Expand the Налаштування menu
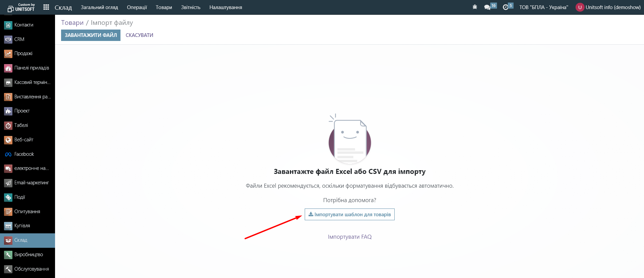This screenshot has width=644, height=278. pyautogui.click(x=226, y=7)
